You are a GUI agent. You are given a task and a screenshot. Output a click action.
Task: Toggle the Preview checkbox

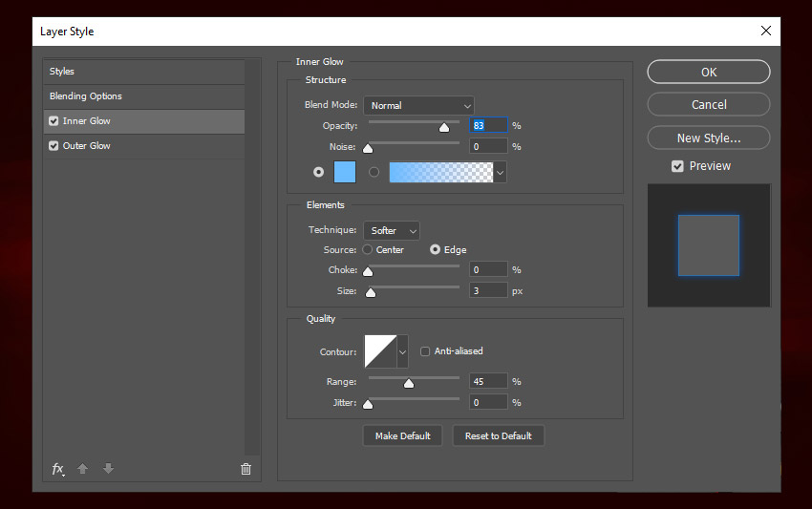pyautogui.click(x=677, y=166)
